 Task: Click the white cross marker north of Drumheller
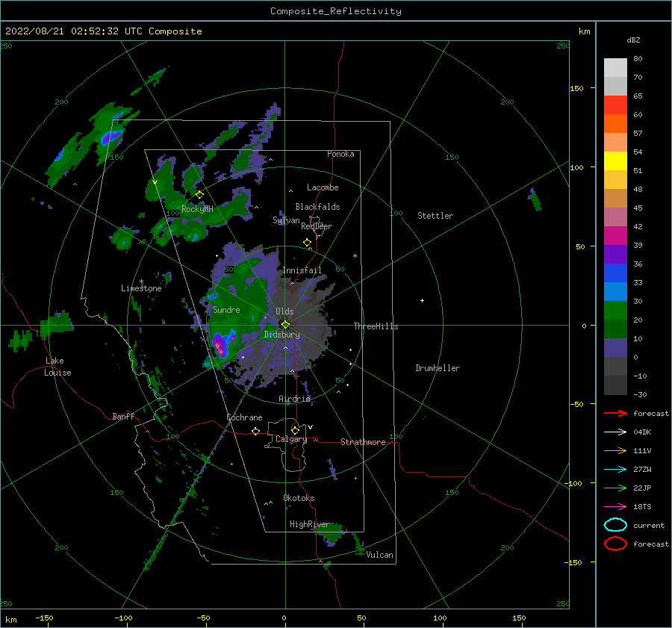point(422,300)
